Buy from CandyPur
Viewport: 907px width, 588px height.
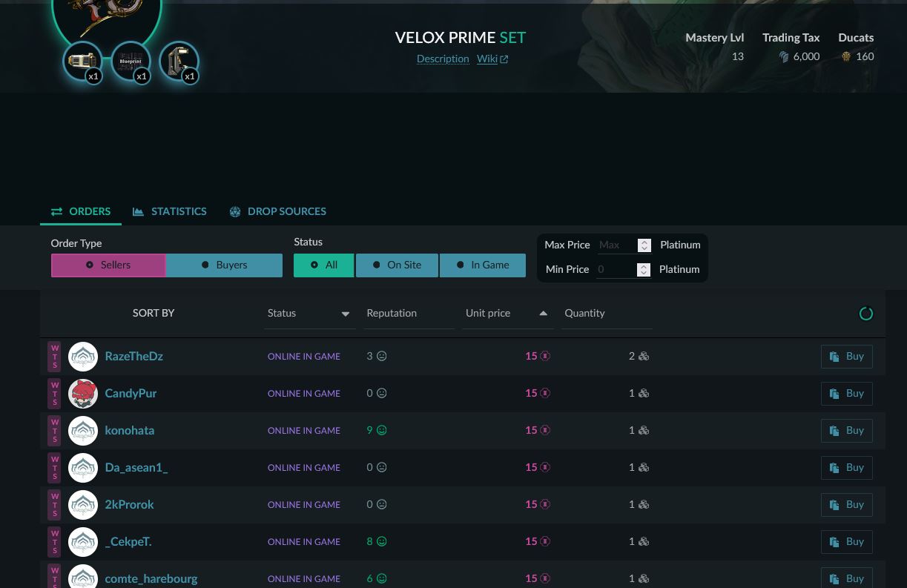click(846, 394)
